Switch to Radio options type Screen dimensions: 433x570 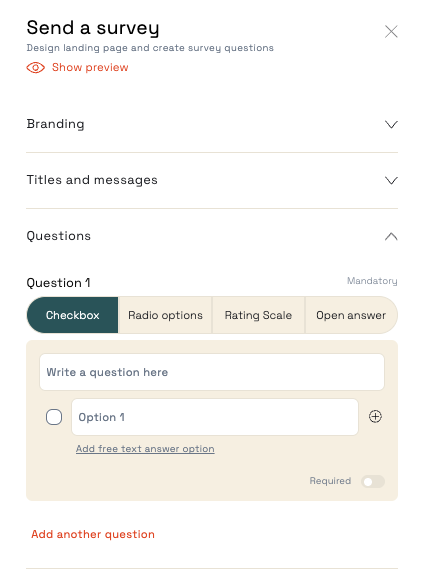[165, 315]
